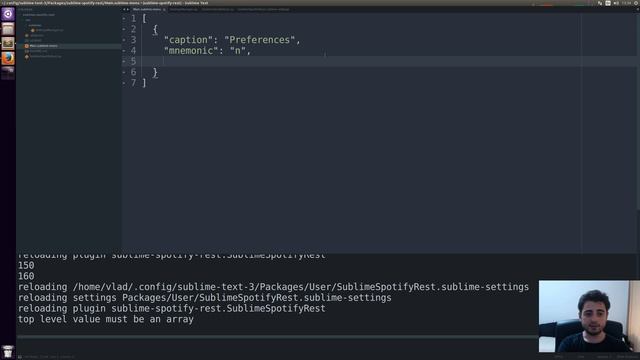Click the console line showing 160
Image resolution: width=640 pixels, height=360 pixels.
tap(26, 276)
